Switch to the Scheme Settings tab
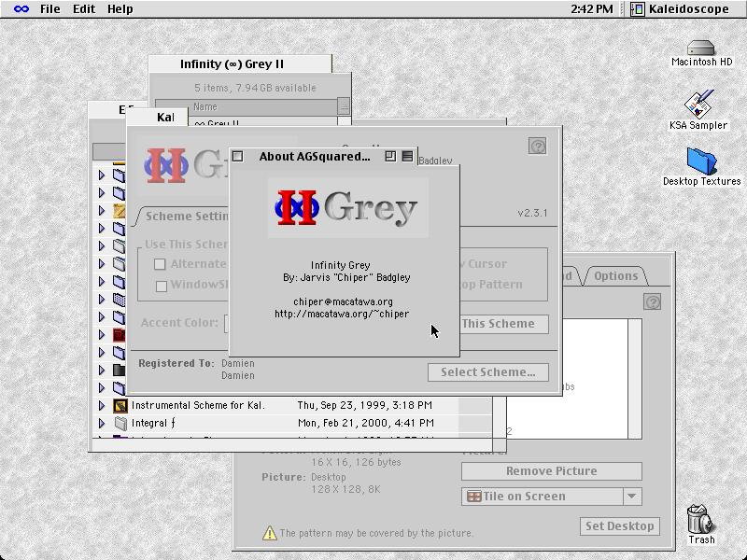 (x=183, y=217)
